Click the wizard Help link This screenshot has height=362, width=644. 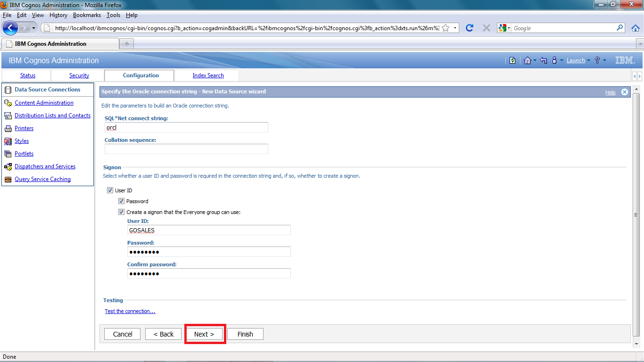611,92
